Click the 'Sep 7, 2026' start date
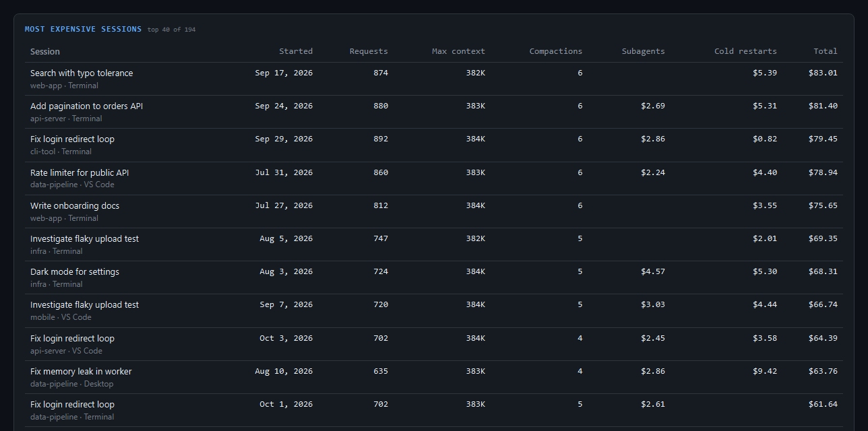The width and height of the screenshot is (868, 431). click(x=286, y=304)
